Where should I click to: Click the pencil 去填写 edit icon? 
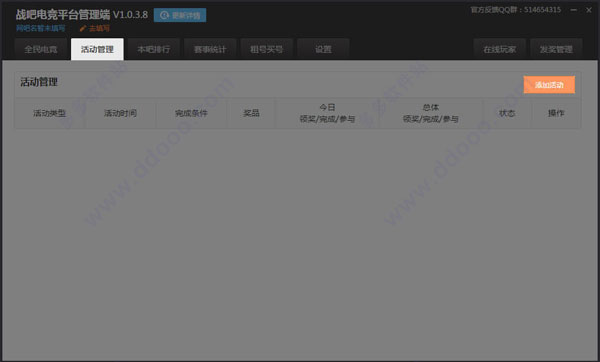[83, 28]
